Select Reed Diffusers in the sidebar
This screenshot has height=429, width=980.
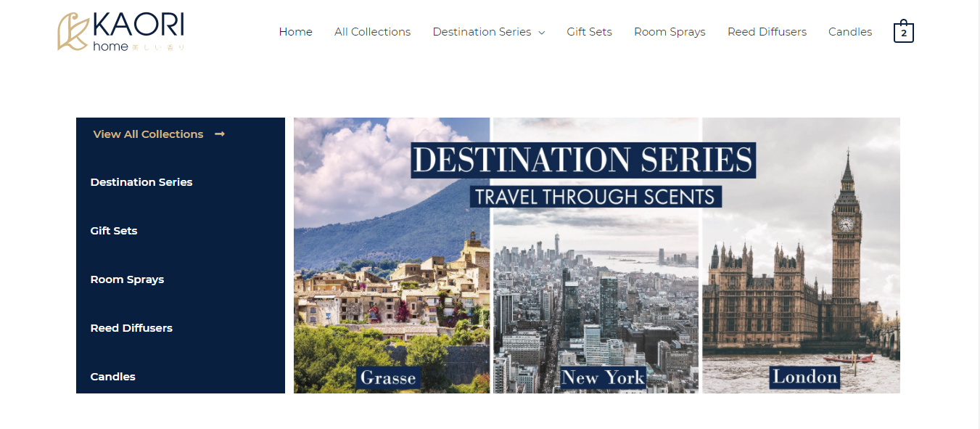[x=131, y=328]
